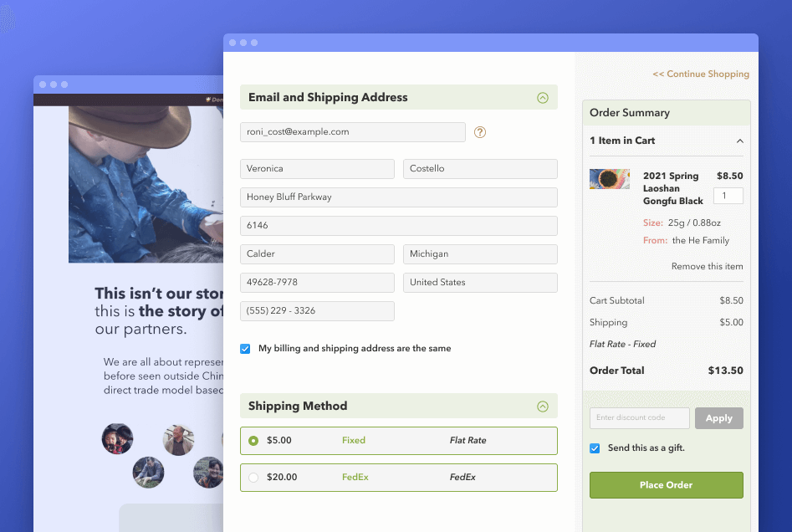Disable Send this as a gift
This screenshot has height=532, width=792.
(595, 448)
